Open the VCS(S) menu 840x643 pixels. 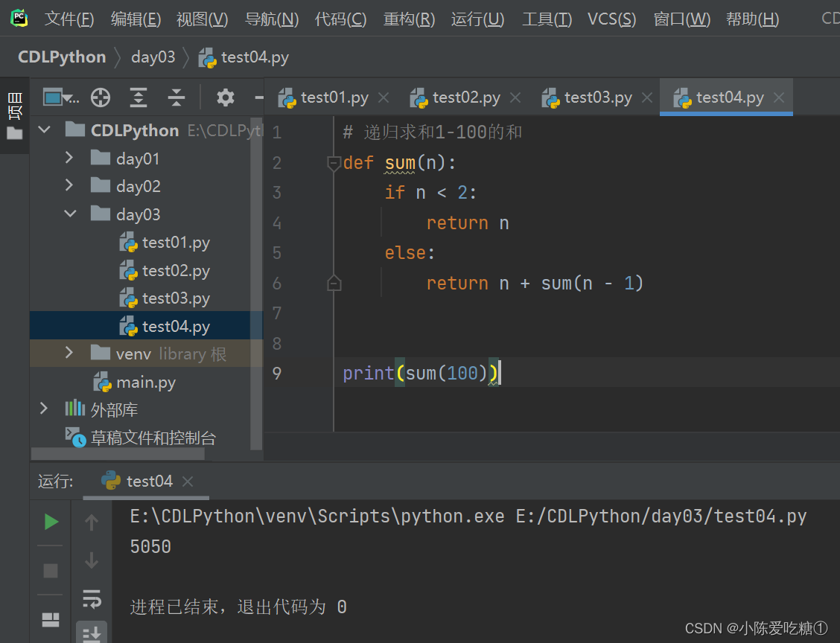pyautogui.click(x=612, y=19)
